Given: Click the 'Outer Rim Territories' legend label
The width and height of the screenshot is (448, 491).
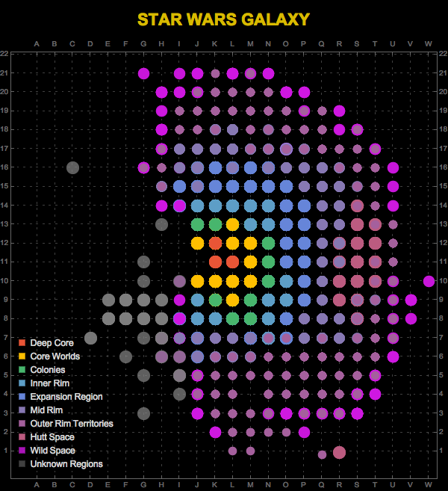Looking at the screenshot, I should pos(72,423).
